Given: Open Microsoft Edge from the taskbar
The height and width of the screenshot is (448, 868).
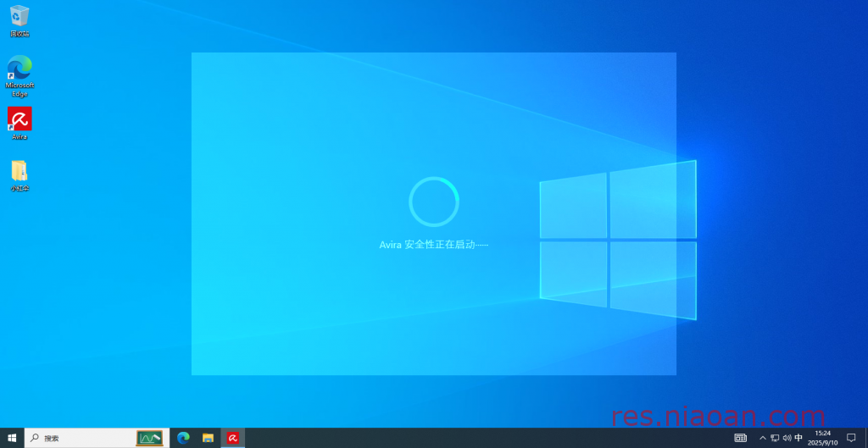Looking at the screenshot, I should 183,438.
